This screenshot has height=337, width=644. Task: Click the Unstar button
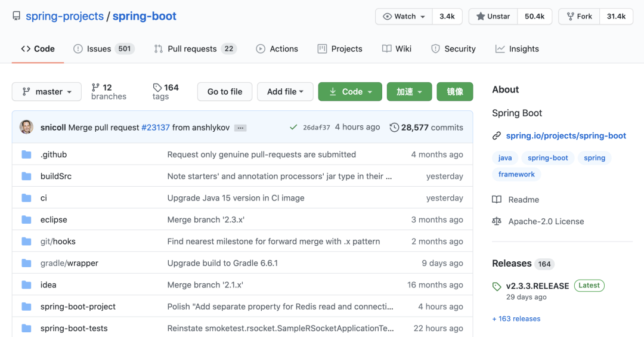point(493,17)
